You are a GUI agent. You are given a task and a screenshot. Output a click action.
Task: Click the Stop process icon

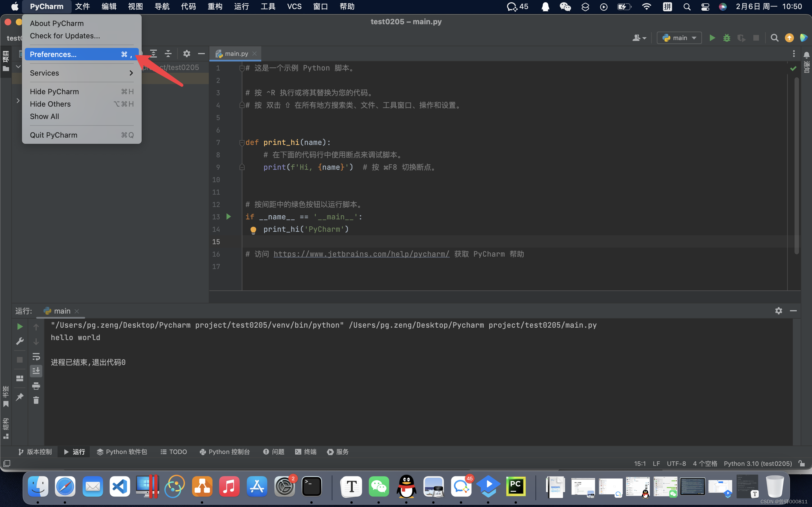click(x=20, y=359)
